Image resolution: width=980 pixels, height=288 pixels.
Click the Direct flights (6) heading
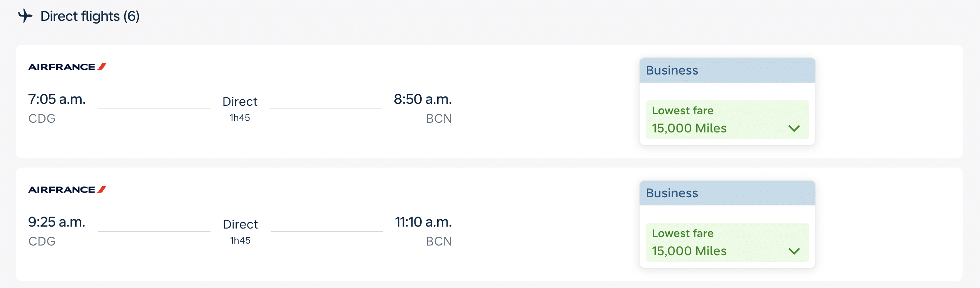pyautogui.click(x=90, y=16)
